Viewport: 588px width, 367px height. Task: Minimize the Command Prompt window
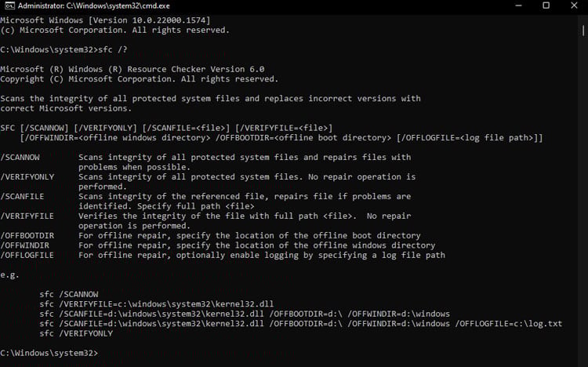point(519,5)
